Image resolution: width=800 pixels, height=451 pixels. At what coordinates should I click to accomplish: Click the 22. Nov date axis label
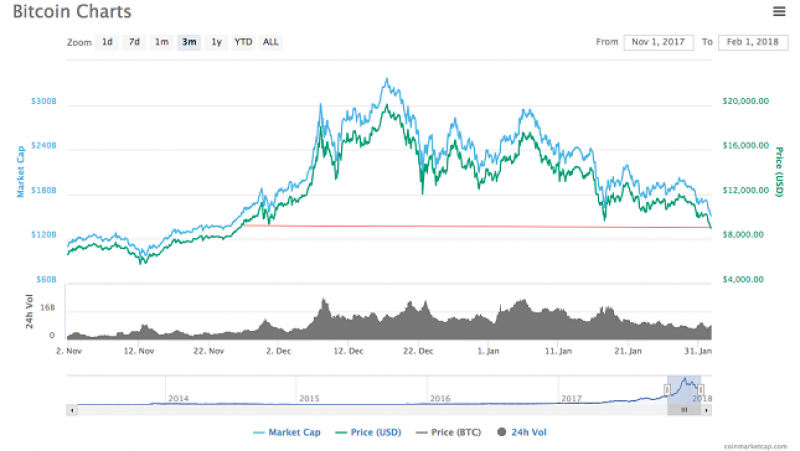(209, 351)
